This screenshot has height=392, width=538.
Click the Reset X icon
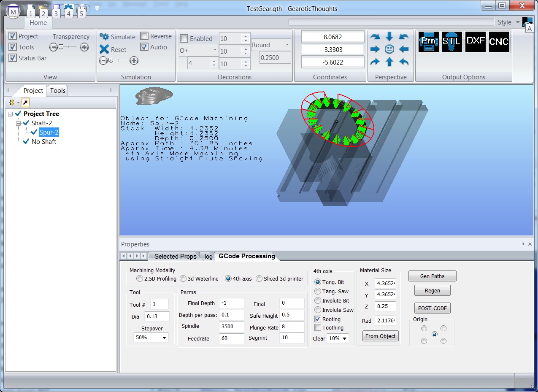click(x=104, y=49)
